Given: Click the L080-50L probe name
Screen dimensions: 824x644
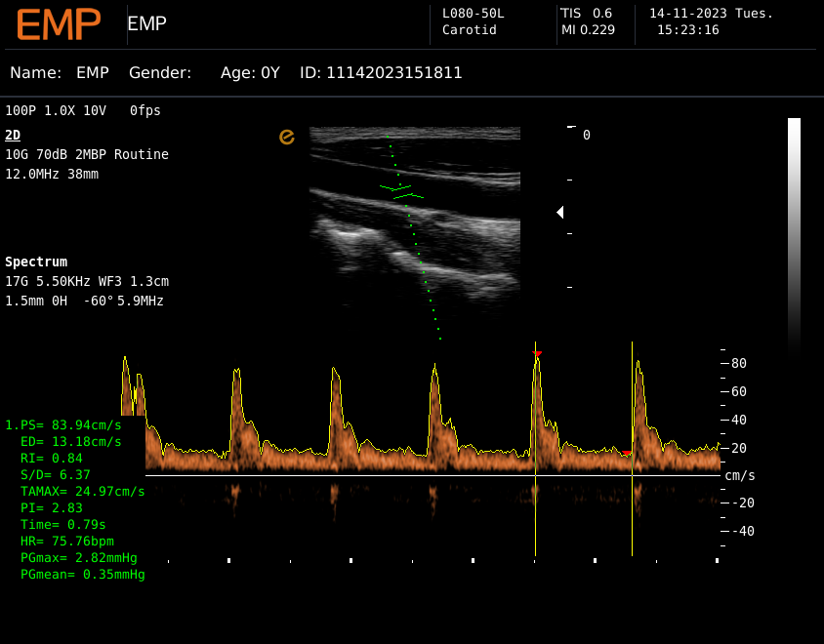Looking at the screenshot, I should tap(474, 14).
